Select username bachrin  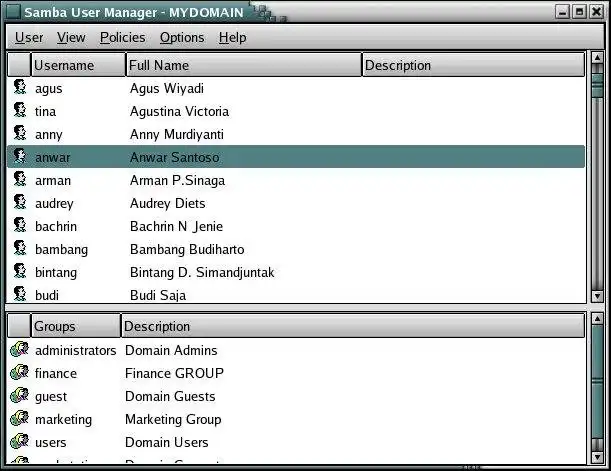56,226
